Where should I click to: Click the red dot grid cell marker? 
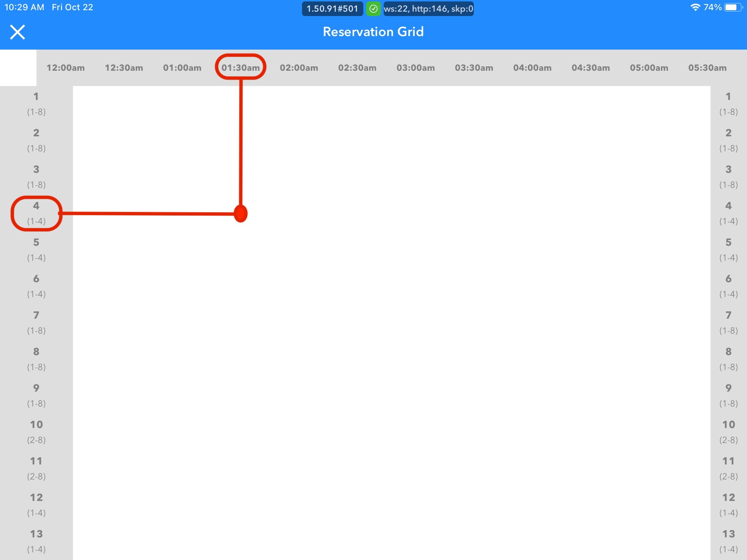click(x=240, y=214)
